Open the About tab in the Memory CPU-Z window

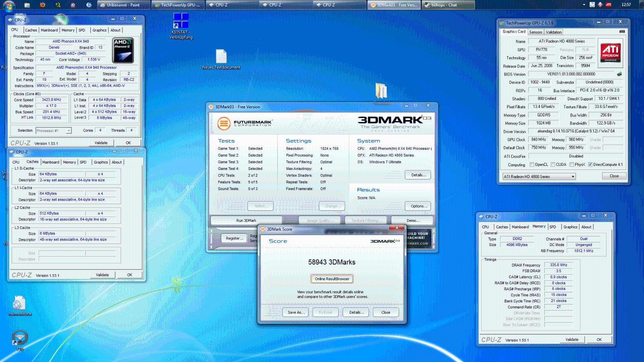586,227
